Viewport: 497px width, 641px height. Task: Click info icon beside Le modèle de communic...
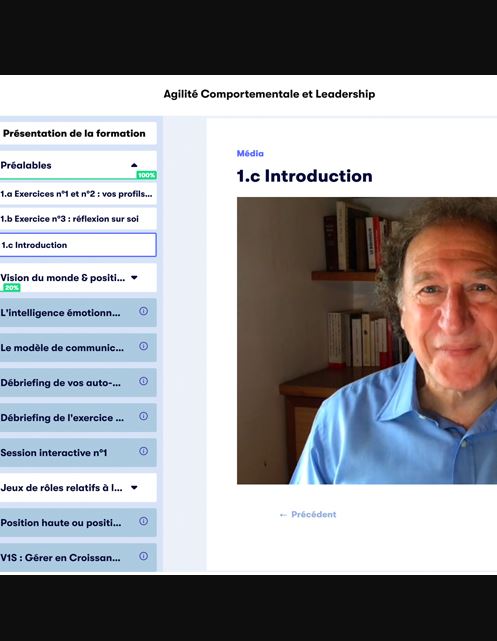click(x=143, y=346)
